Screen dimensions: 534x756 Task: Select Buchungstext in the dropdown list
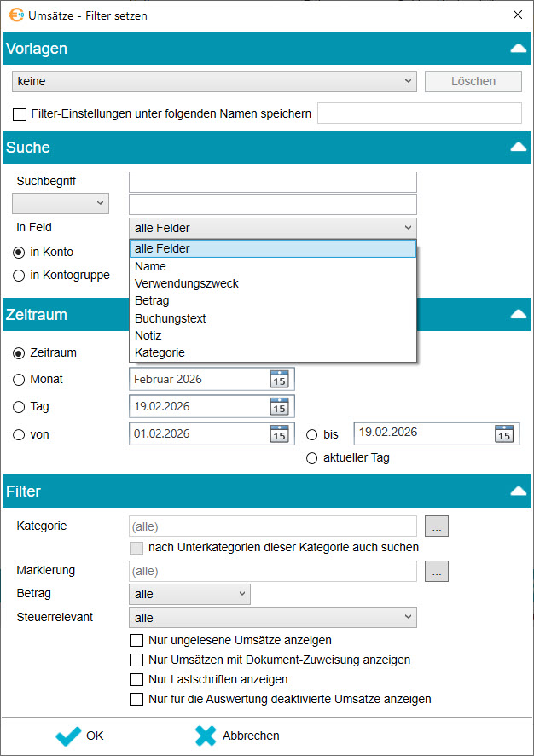170,318
